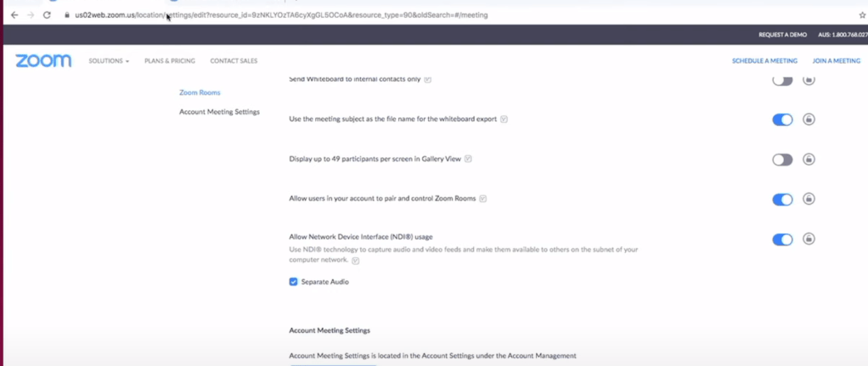Click the Account Meeting Settings heading
868x366 pixels.
(x=330, y=330)
